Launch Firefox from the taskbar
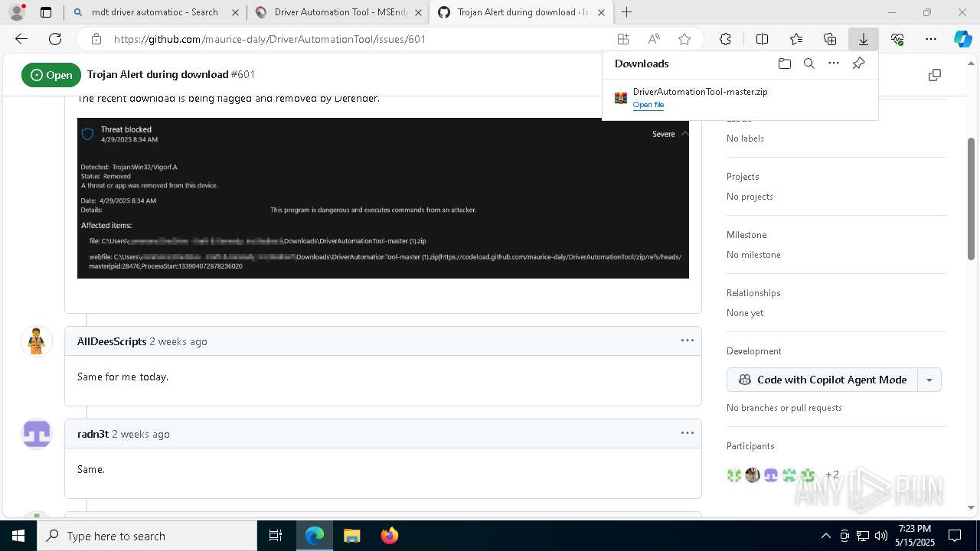Image resolution: width=980 pixels, height=551 pixels. coord(389,536)
